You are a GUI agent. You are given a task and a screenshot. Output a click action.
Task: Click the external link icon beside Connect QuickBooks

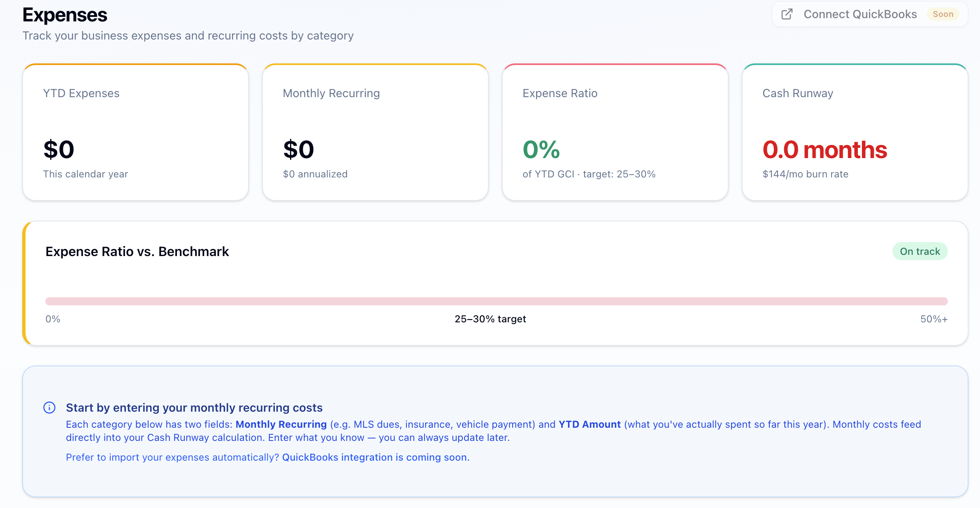click(787, 14)
